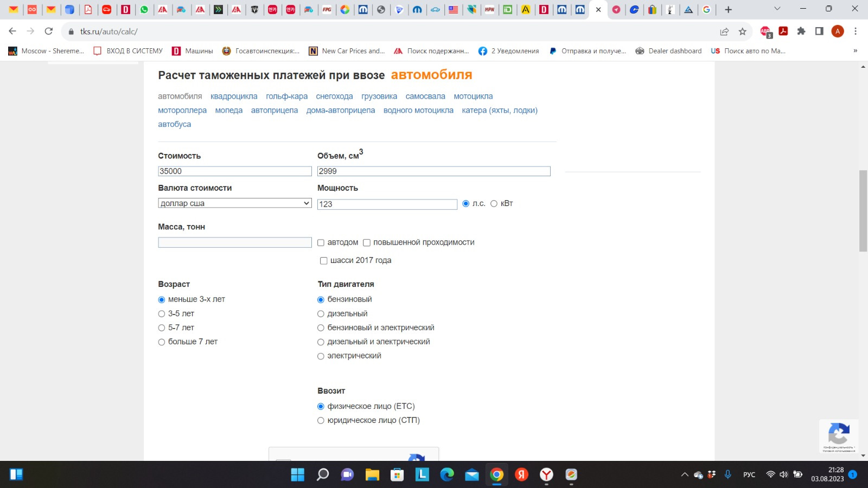
Task: Open 'мотоцикла' calculator link
Action: (473, 96)
